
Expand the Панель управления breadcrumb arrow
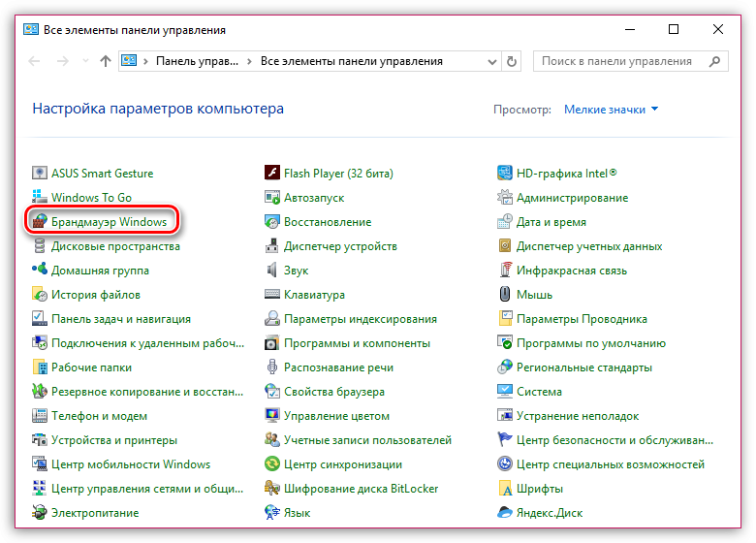250,61
